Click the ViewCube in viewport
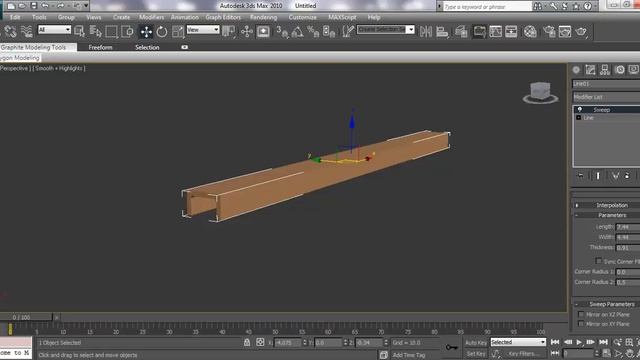The width and height of the screenshot is (640, 360). (540, 92)
